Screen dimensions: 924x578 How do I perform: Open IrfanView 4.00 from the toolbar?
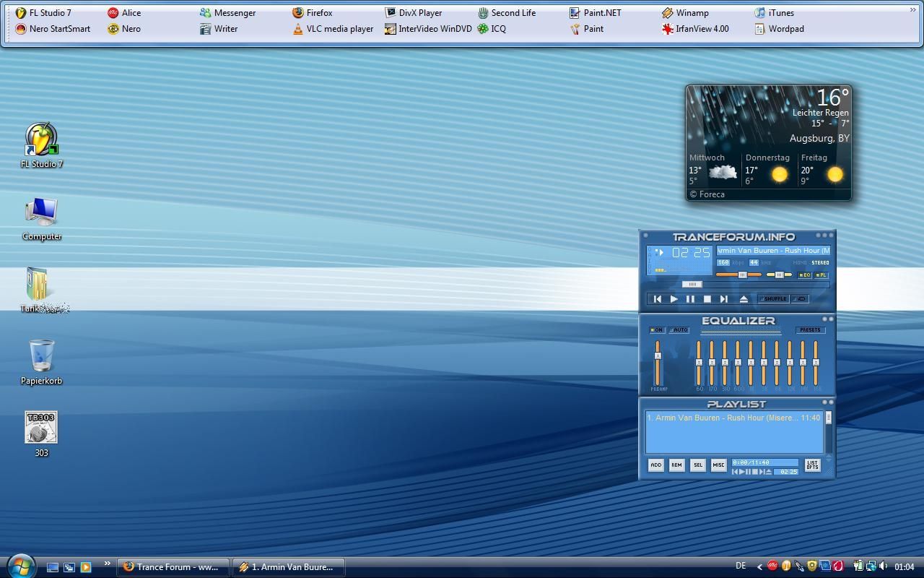pos(695,29)
